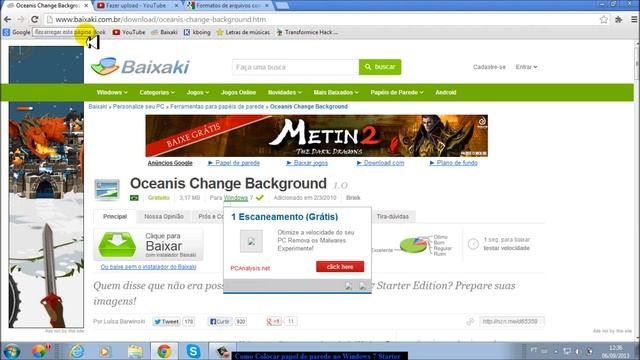Image resolution: width=640 pixels, height=360 pixels.
Task: Click Ferramentas para papéis de parede breadcrumb
Action: tap(217, 107)
